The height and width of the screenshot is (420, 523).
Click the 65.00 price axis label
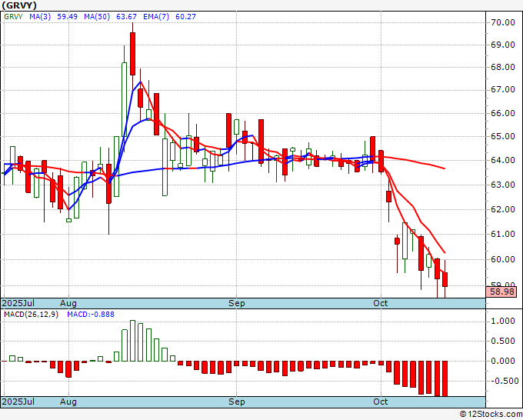point(503,136)
